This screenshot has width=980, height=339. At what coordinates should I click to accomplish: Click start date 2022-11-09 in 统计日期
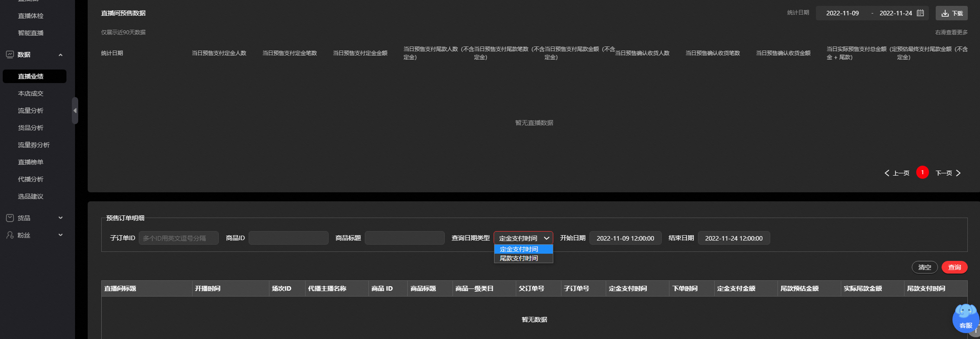point(843,13)
